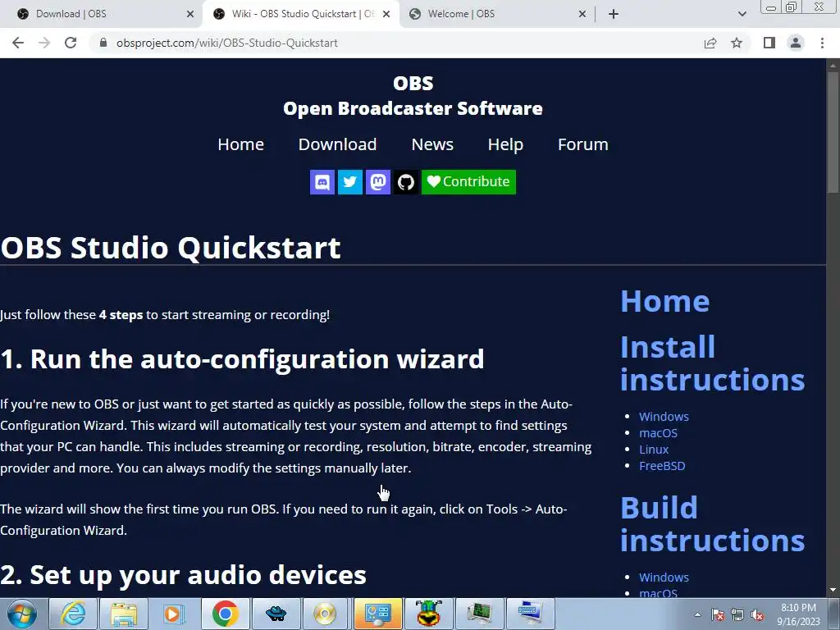Screen dimensions: 840x630
Task: Open Windows link under Install instructions
Action: pyautogui.click(x=664, y=416)
